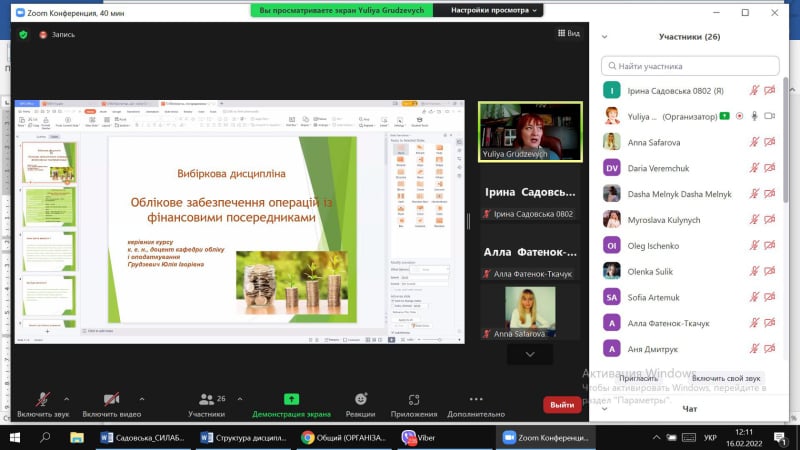
Task: Collapse the Участники panel chevron
Action: tap(605, 37)
